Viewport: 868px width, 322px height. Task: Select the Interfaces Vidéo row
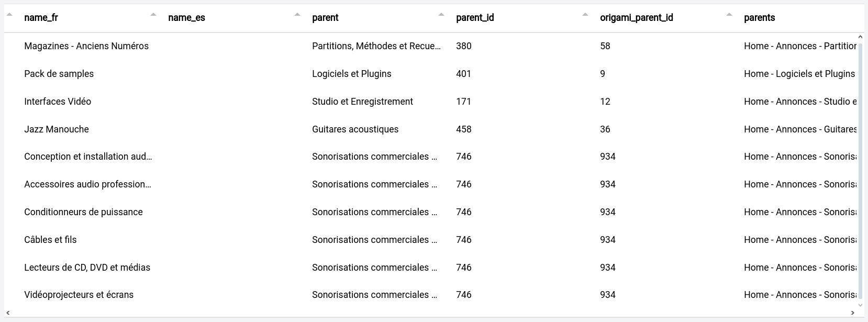pos(58,102)
